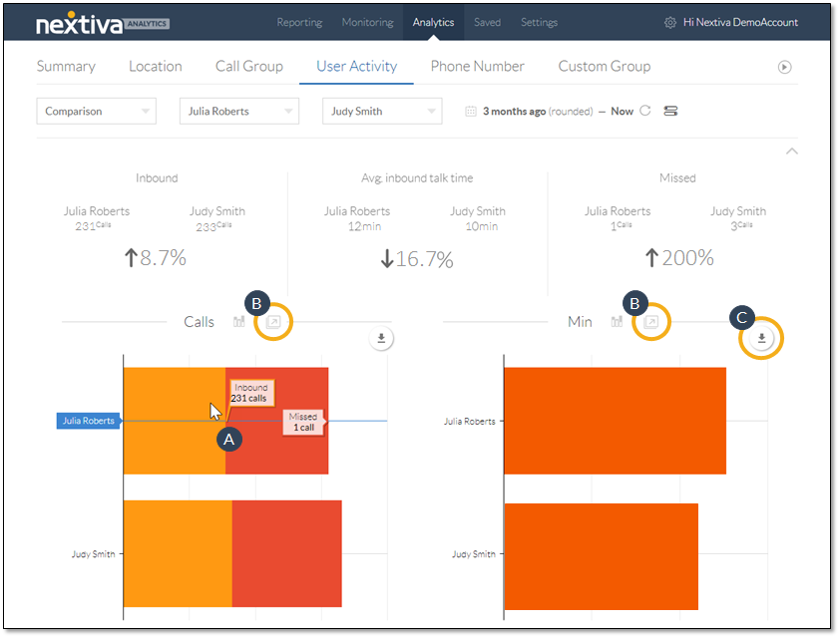
Task: Select the Analytics menu item
Action: [433, 23]
